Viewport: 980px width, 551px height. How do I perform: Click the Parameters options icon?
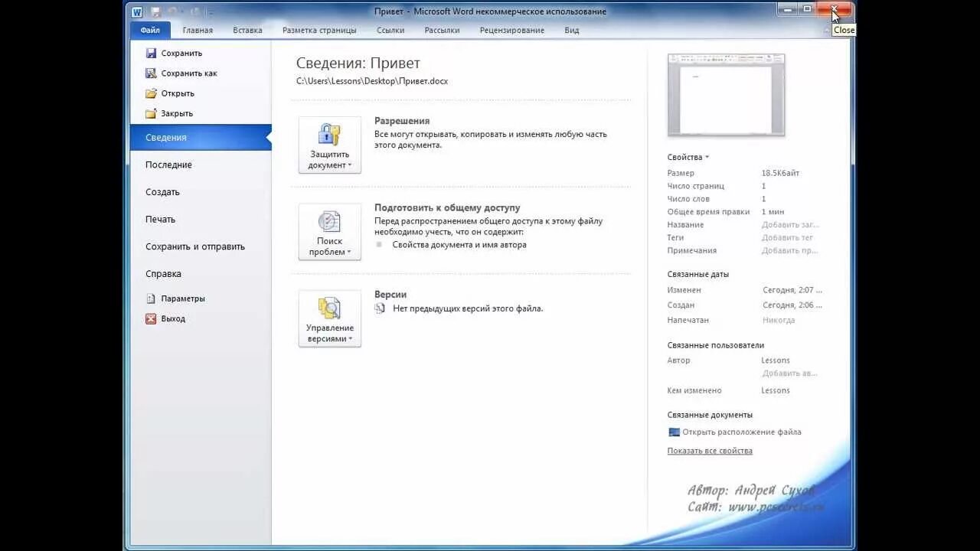[151, 298]
